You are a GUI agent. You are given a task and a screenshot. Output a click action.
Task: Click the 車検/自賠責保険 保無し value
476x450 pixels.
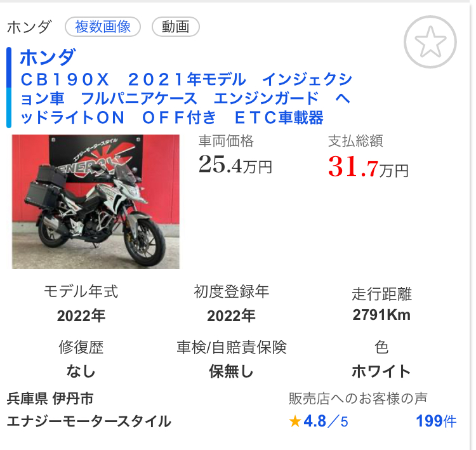coord(231,371)
